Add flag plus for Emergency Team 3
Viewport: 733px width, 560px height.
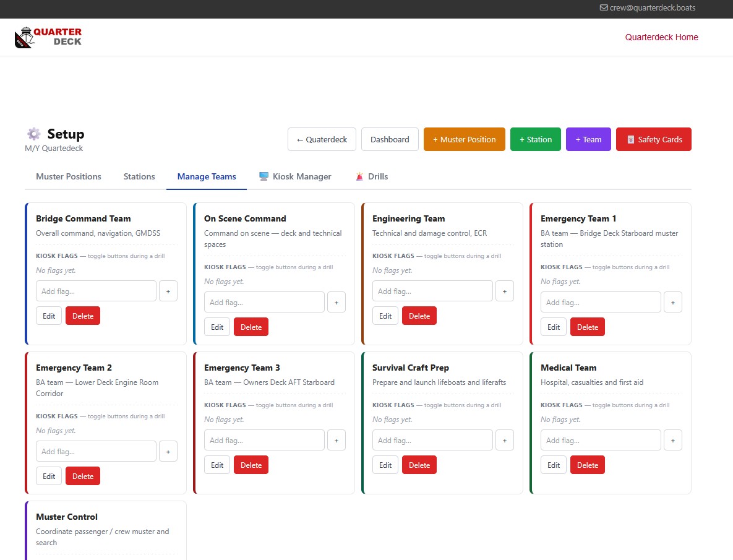(x=336, y=441)
